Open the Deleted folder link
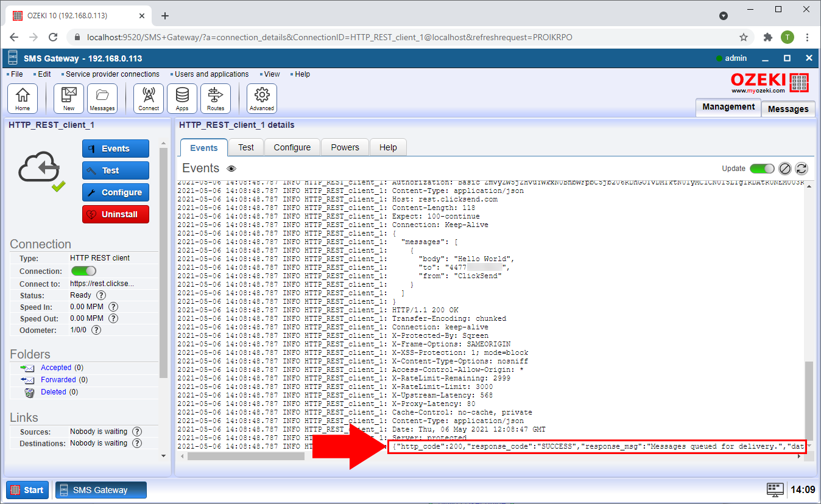This screenshot has height=504, width=821. pyautogui.click(x=53, y=392)
